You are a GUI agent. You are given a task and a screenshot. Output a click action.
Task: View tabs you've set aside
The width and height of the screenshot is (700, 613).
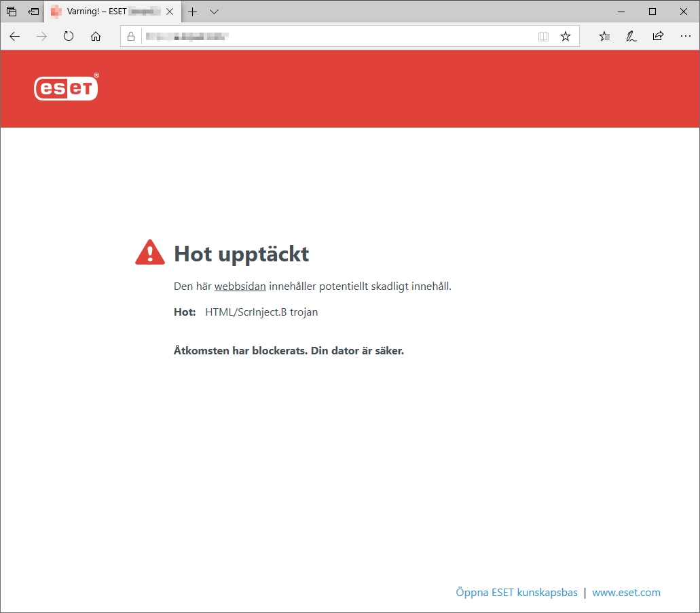tap(11, 11)
